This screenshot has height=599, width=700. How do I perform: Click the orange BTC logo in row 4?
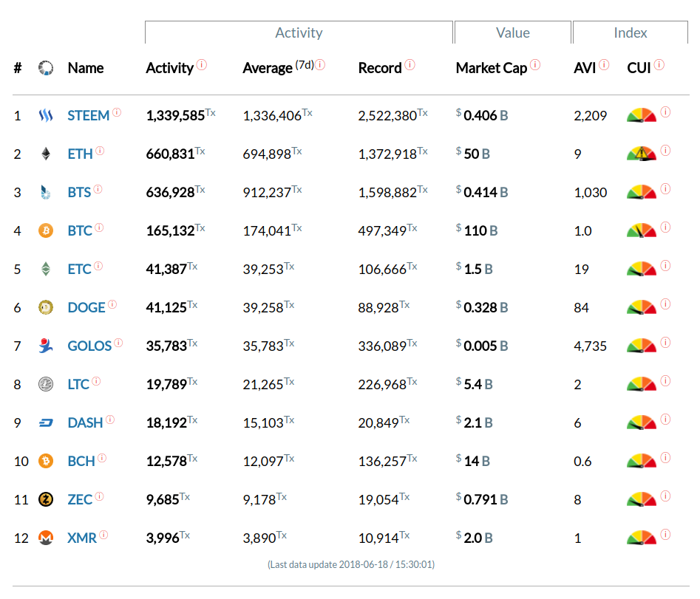pyautogui.click(x=46, y=230)
